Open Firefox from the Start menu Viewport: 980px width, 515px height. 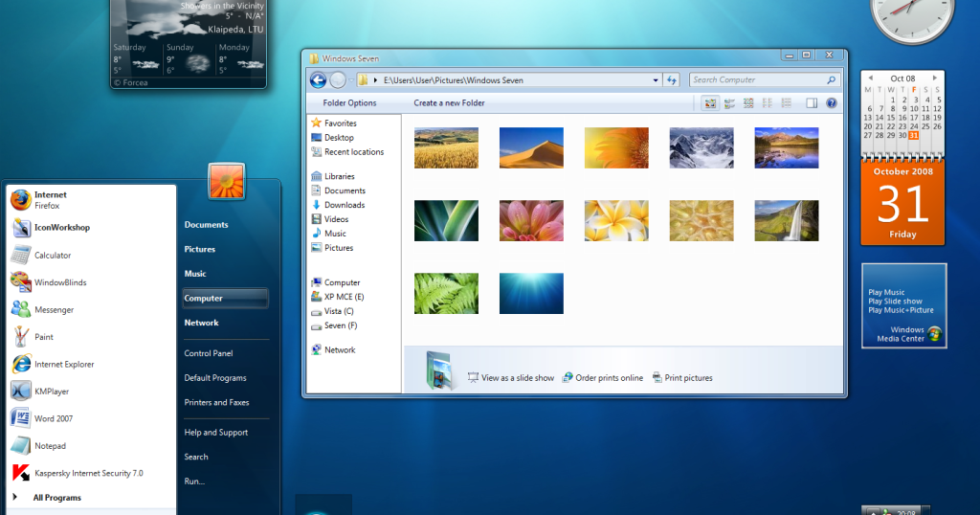(x=91, y=200)
